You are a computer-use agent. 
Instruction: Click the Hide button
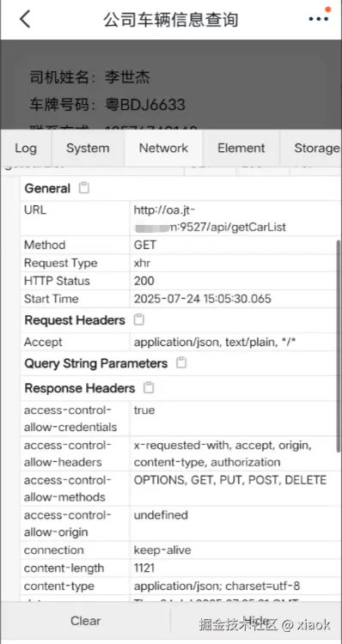click(256, 621)
